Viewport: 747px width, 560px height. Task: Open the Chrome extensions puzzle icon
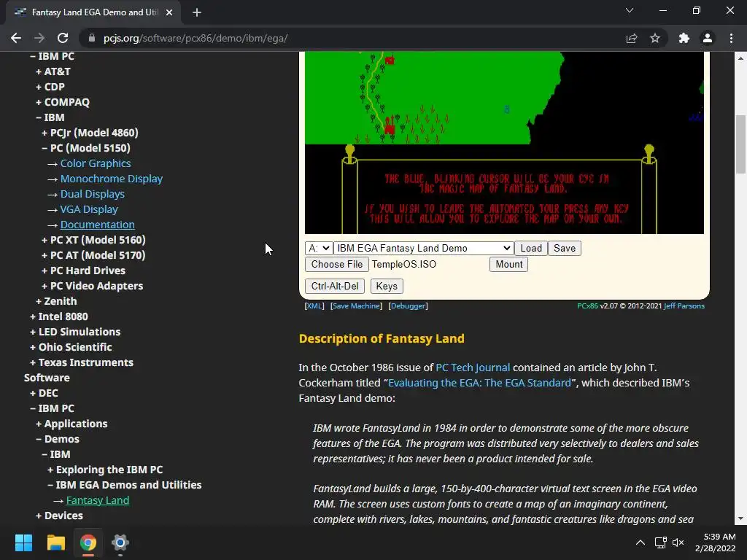tap(684, 38)
